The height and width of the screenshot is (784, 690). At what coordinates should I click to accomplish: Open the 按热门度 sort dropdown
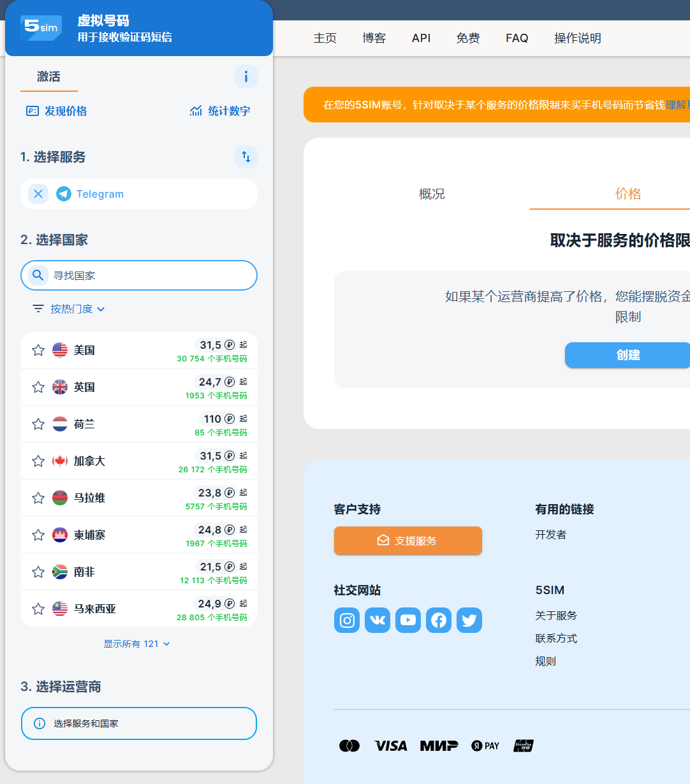(69, 309)
